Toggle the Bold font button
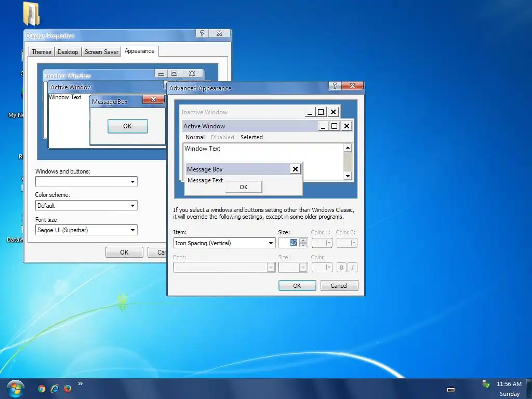The image size is (532, 399). pyautogui.click(x=342, y=268)
